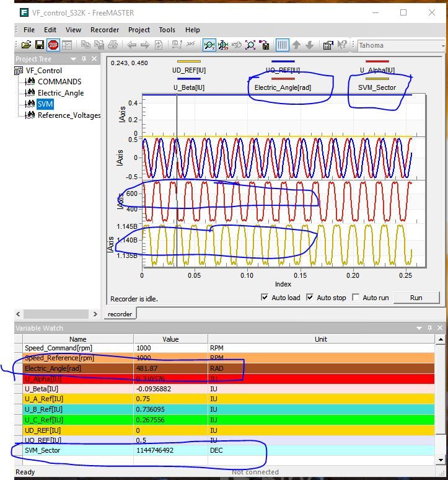Screen dimensions: 448x480
Task: Open the View menu
Action: coord(73,30)
